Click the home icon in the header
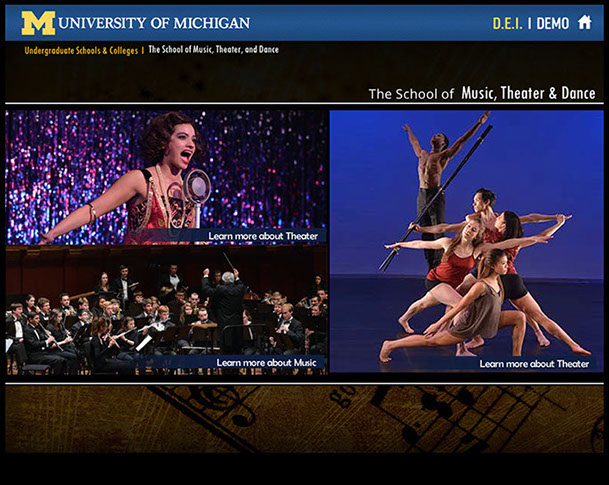The image size is (609, 485). click(x=585, y=22)
